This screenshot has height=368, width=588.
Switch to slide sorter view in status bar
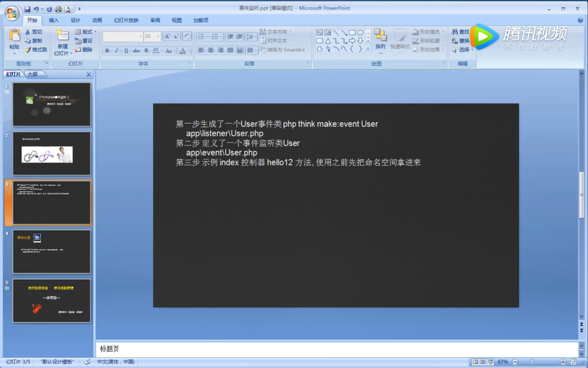click(x=483, y=362)
